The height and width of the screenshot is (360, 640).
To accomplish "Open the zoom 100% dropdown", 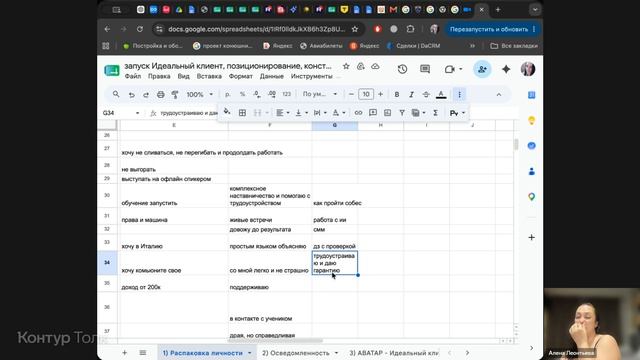I will click(x=200, y=94).
